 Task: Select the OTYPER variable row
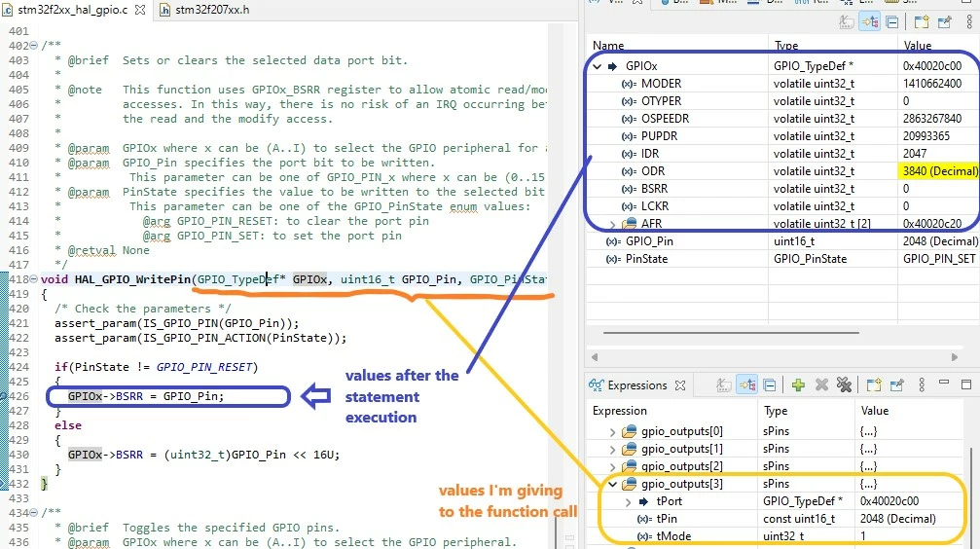click(x=783, y=101)
